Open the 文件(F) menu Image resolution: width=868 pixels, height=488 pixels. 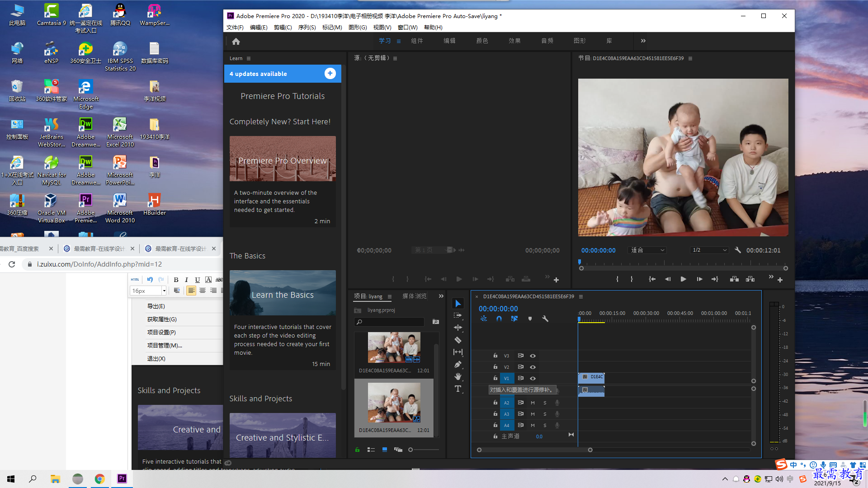click(x=235, y=28)
